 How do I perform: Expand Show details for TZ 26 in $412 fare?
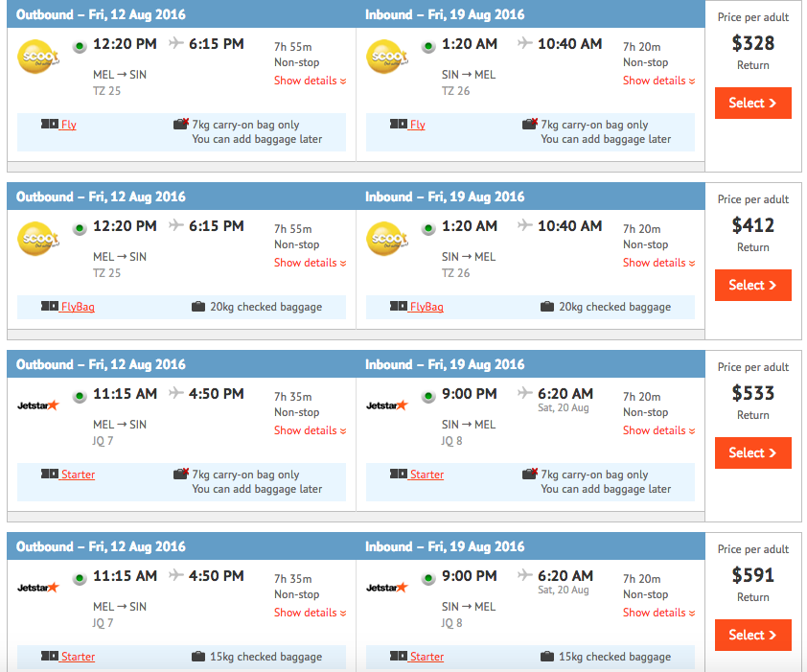(658, 263)
